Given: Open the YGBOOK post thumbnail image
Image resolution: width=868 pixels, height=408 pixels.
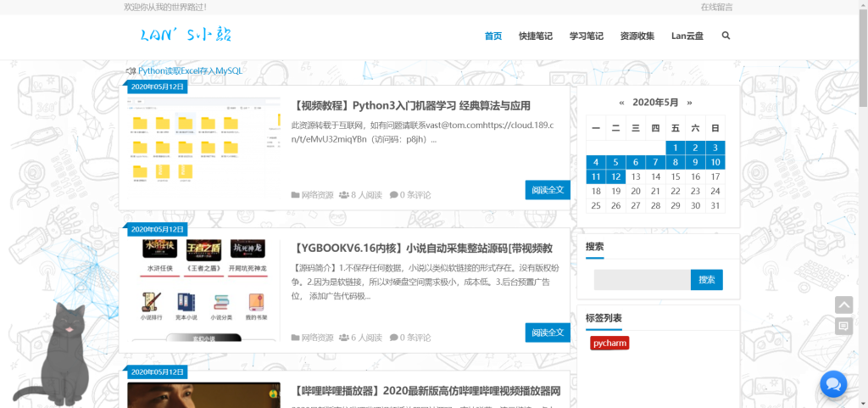Looking at the screenshot, I should [x=203, y=290].
